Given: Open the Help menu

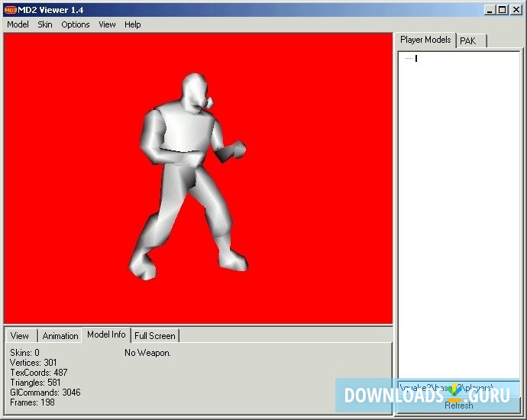Looking at the screenshot, I should coord(132,24).
